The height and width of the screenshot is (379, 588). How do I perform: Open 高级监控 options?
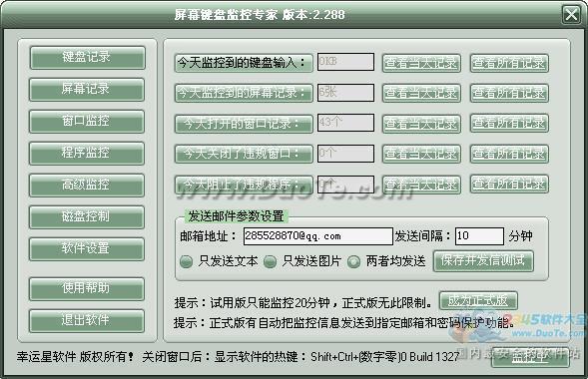87,185
